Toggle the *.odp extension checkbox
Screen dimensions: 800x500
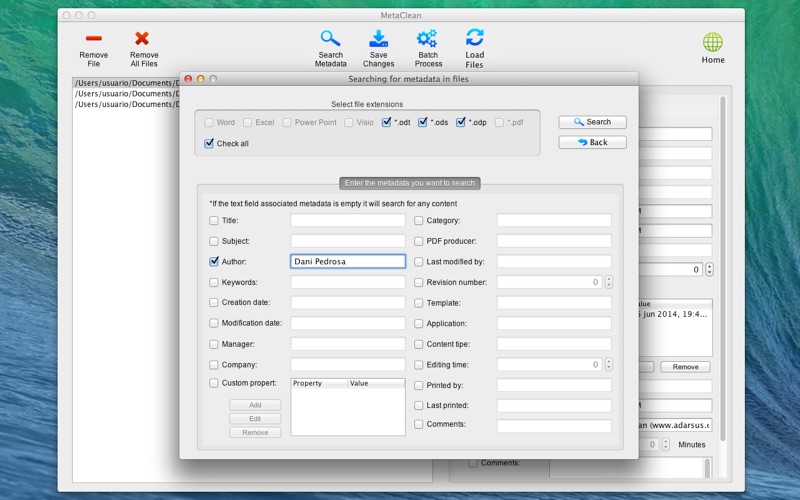coord(461,122)
